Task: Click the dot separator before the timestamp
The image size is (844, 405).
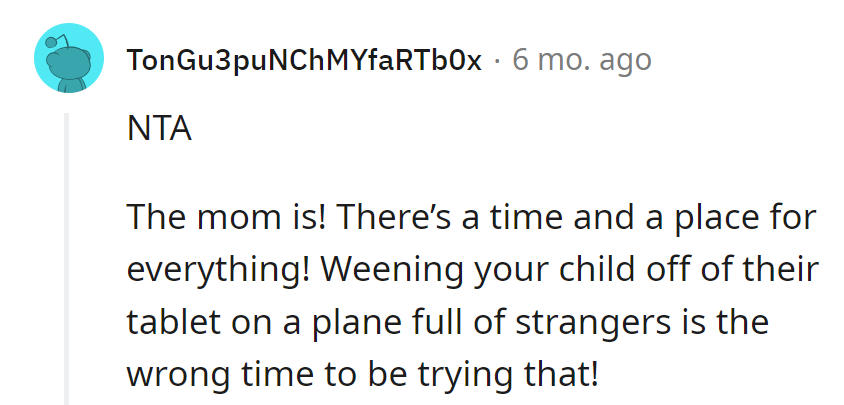Action: (x=497, y=61)
